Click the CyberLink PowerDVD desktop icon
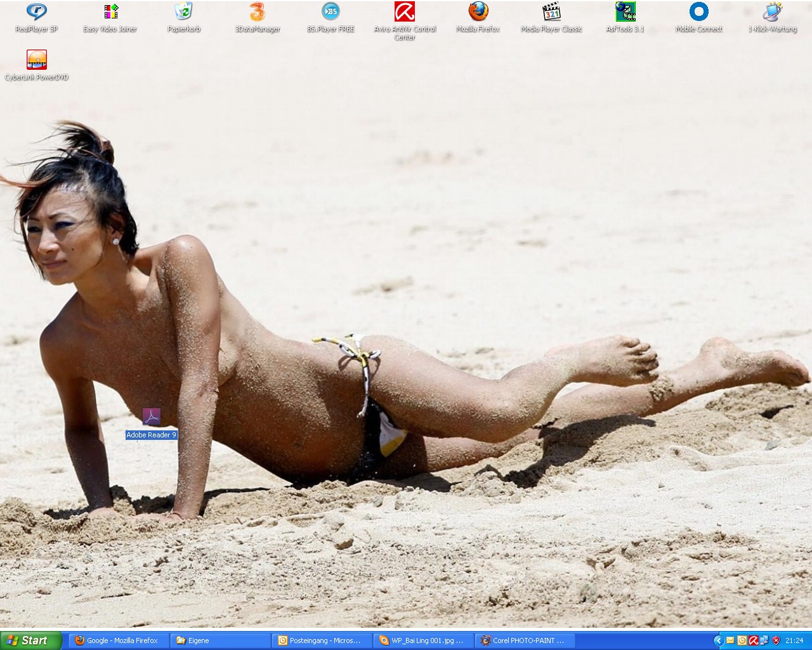Screen dimensions: 812x650 click(x=36, y=60)
